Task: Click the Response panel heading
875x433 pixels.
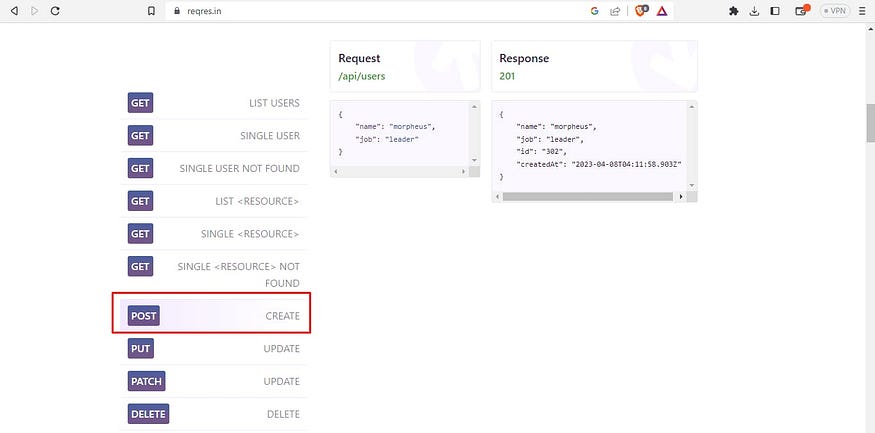Action: pyautogui.click(x=524, y=59)
